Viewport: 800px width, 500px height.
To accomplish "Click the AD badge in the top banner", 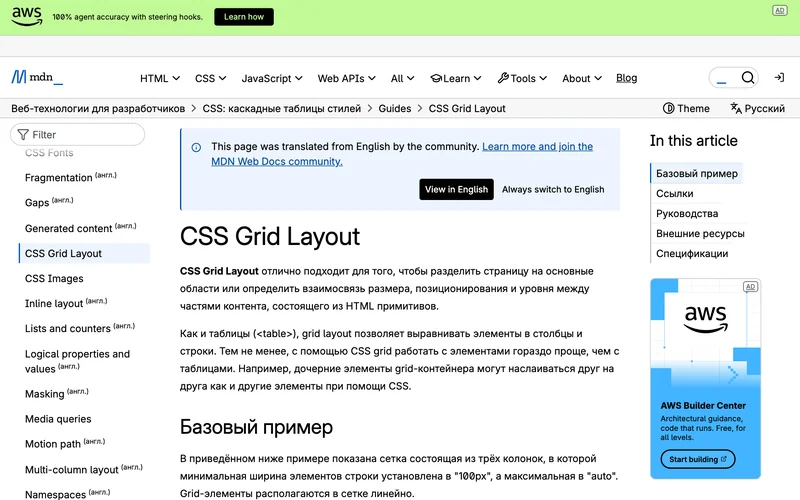I will pyautogui.click(x=780, y=10).
